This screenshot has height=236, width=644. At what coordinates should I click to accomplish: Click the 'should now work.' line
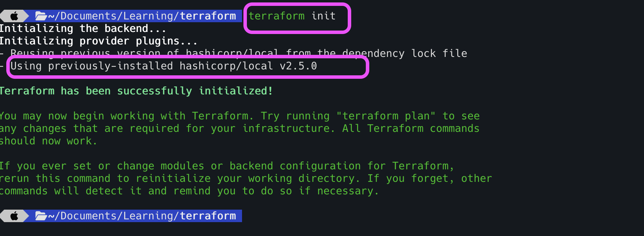tap(48, 141)
